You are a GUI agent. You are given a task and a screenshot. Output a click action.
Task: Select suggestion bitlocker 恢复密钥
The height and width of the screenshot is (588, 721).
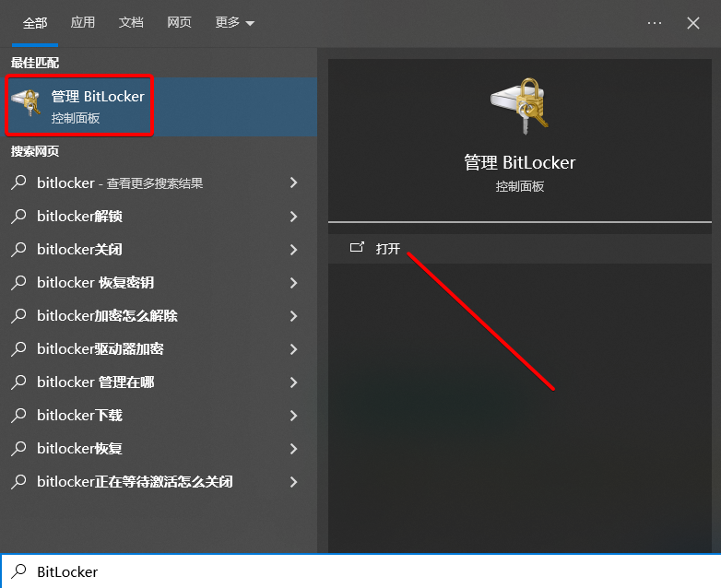(x=159, y=282)
